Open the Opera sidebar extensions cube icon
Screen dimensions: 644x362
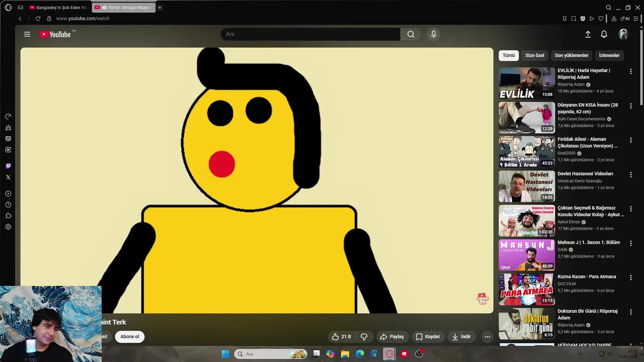click(8, 216)
